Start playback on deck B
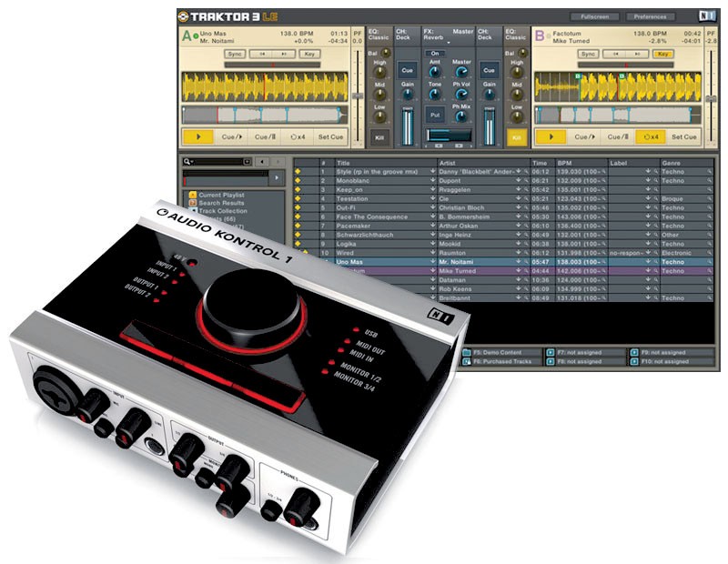 (551, 137)
